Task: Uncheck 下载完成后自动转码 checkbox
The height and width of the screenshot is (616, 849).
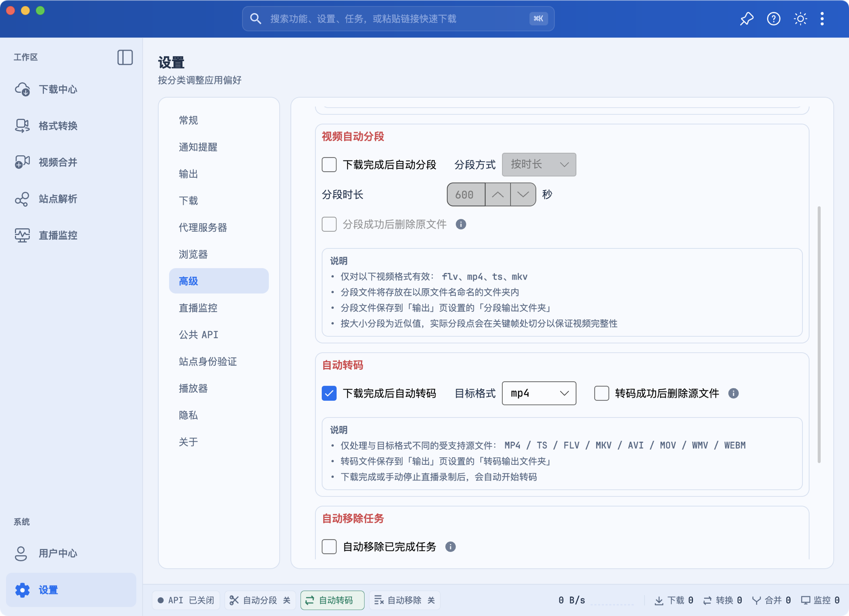Action: point(329,393)
